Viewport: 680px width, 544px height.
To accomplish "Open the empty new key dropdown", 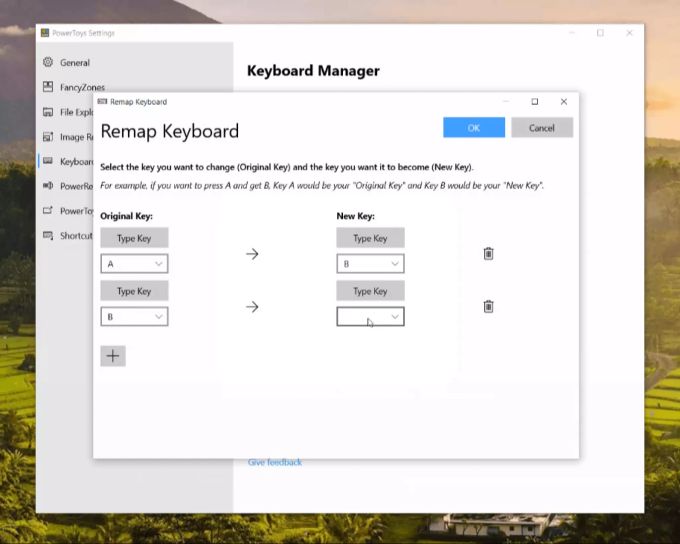I will pos(370,317).
